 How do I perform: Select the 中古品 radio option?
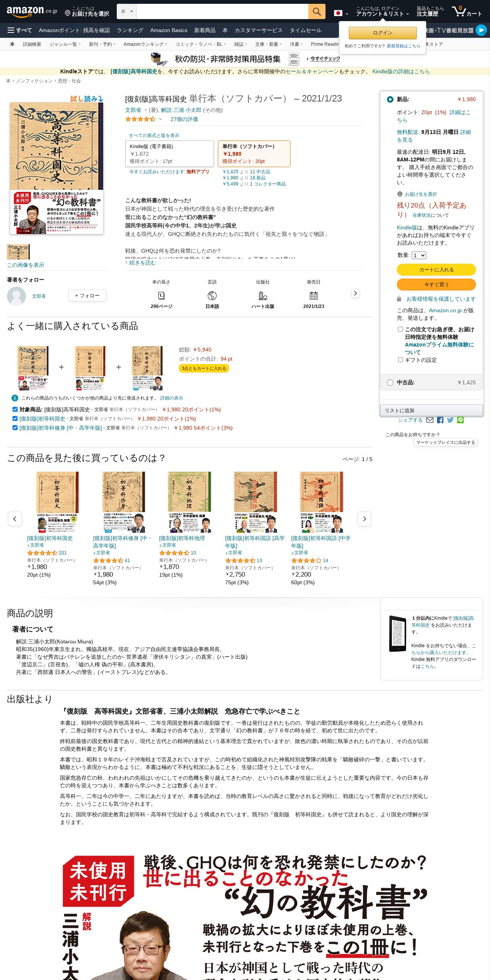pyautogui.click(x=390, y=382)
